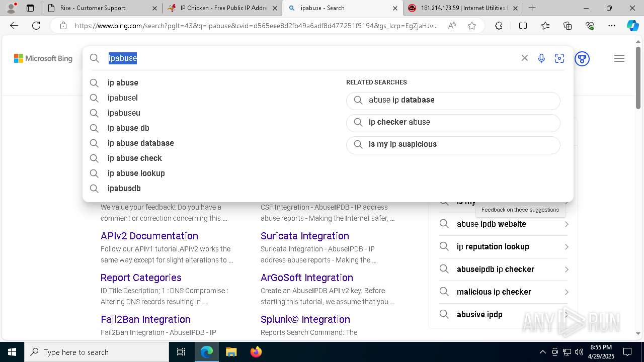Open the Favorites list icon
The height and width of the screenshot is (362, 644).
point(545,26)
